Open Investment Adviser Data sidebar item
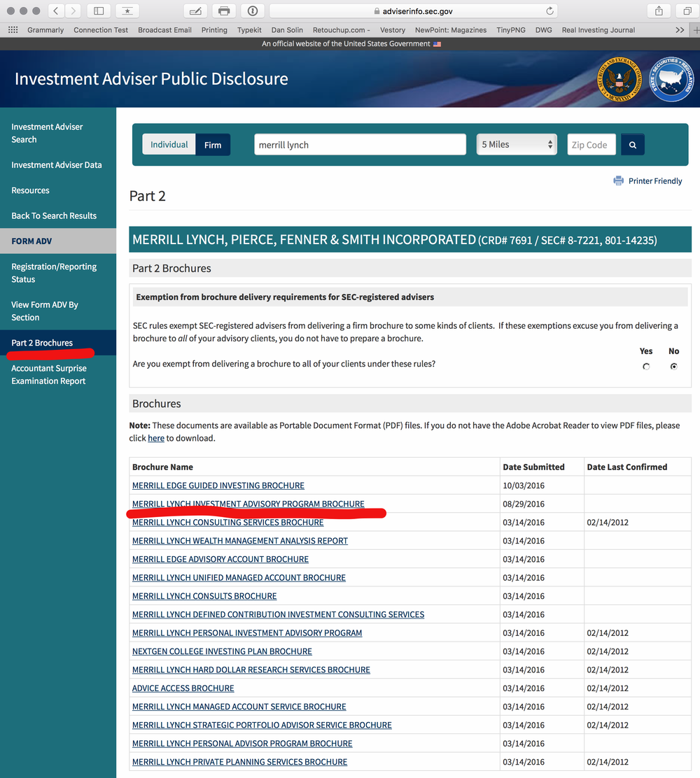 click(x=57, y=164)
